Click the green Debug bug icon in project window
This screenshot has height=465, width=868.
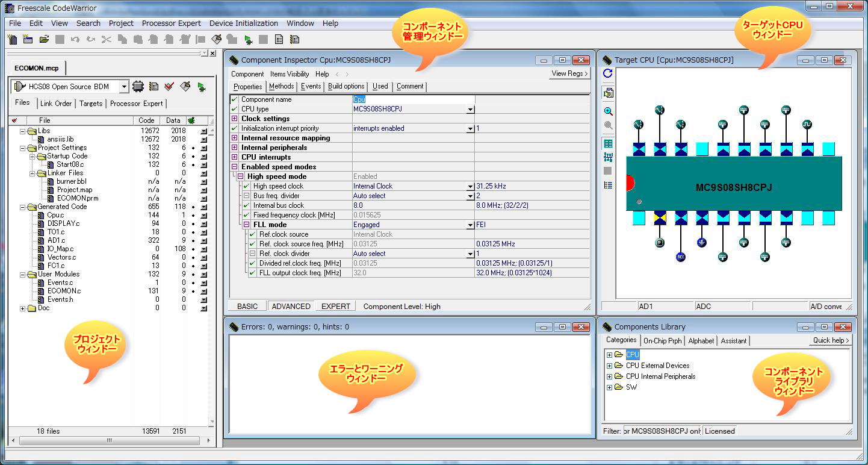pyautogui.click(x=201, y=87)
